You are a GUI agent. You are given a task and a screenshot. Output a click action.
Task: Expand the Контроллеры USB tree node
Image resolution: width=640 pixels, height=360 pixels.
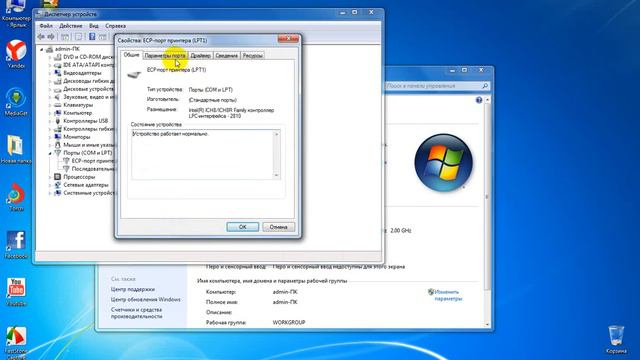click(x=50, y=121)
